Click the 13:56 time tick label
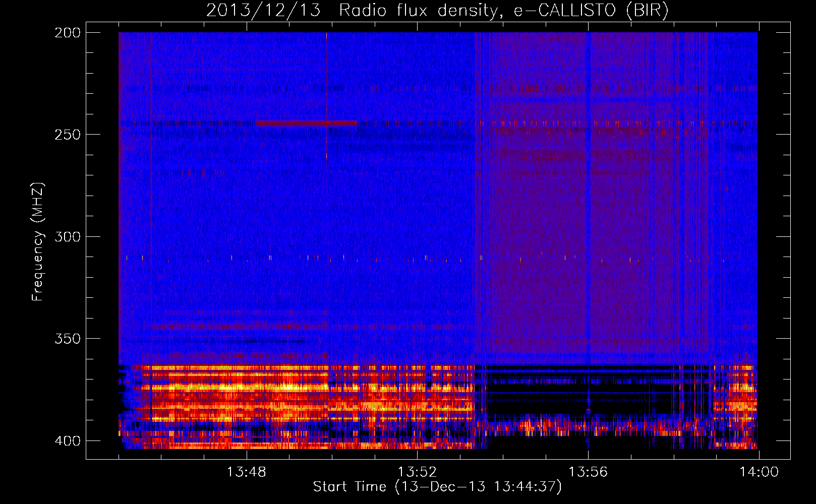 click(588, 472)
